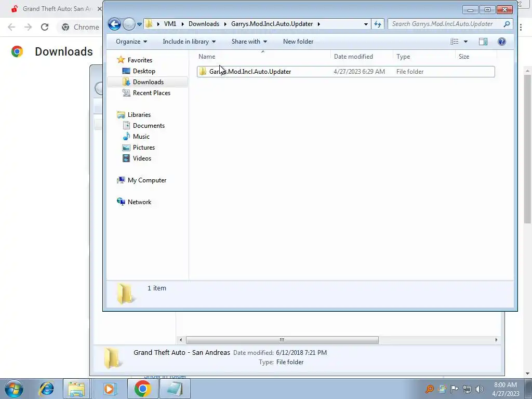This screenshot has height=399, width=532.
Task: Sort by the Size column header
Action: click(x=476, y=57)
